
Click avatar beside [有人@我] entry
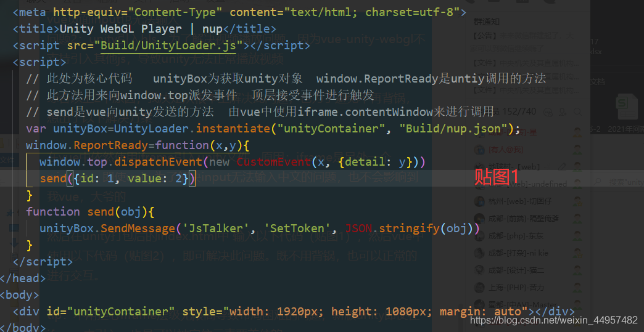tap(479, 150)
